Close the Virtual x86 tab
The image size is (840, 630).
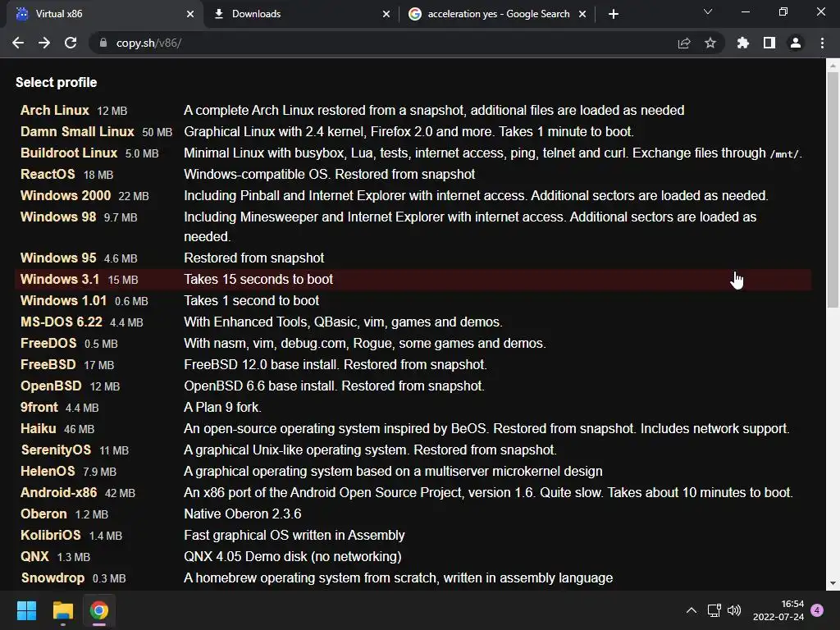click(190, 14)
